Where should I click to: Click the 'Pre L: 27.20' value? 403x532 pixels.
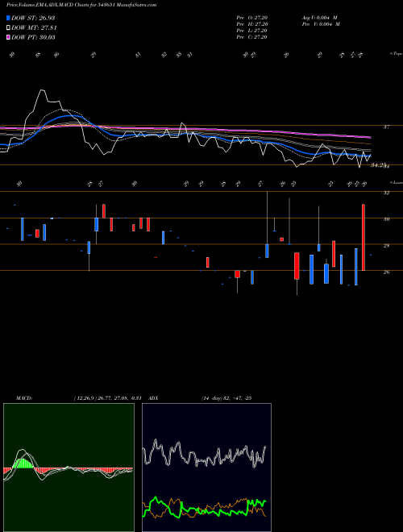point(252,31)
